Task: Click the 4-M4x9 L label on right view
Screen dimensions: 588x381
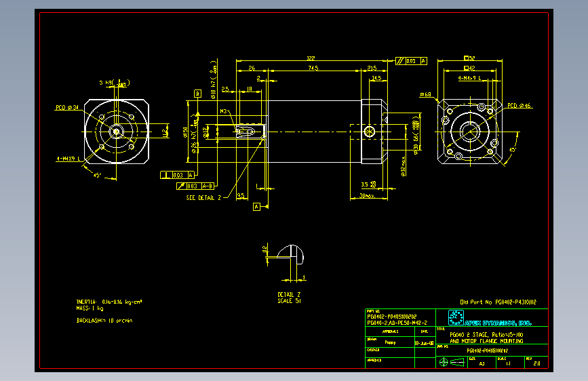Action: [x=469, y=78]
